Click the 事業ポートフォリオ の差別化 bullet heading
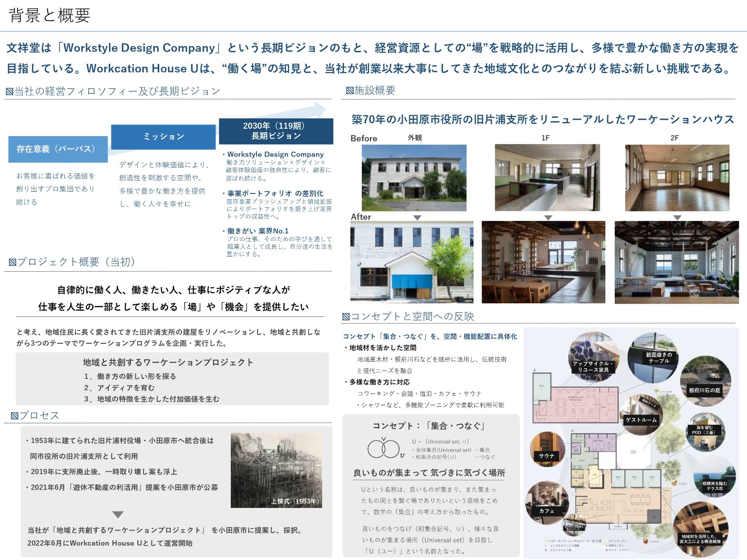747x560 pixels. pyautogui.click(x=275, y=193)
